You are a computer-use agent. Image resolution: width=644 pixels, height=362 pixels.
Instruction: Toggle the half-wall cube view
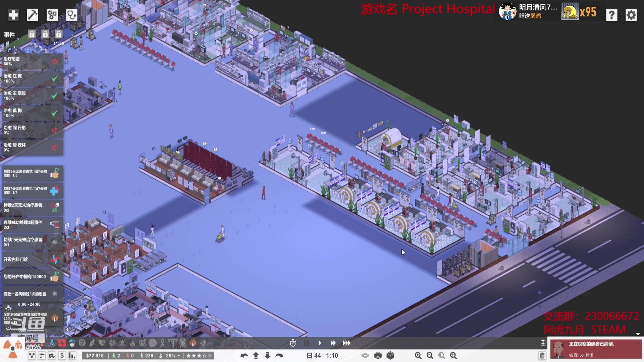[378, 356]
